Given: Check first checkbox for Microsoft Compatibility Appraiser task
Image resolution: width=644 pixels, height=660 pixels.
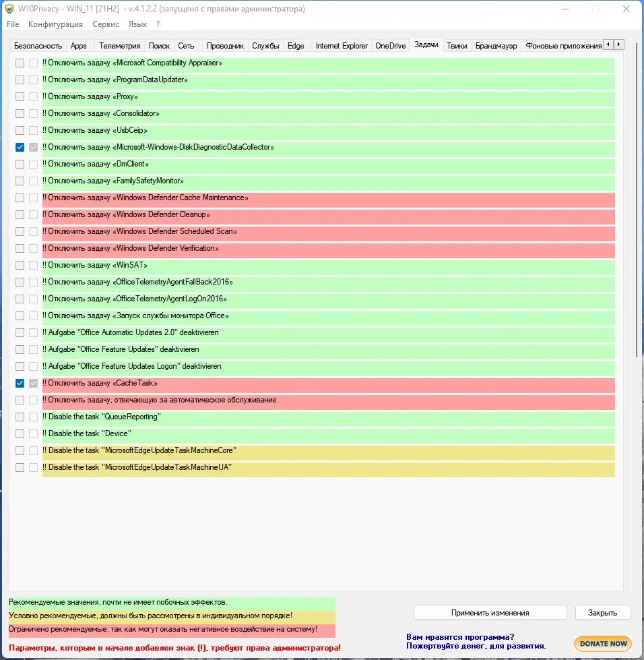Looking at the screenshot, I should point(20,63).
